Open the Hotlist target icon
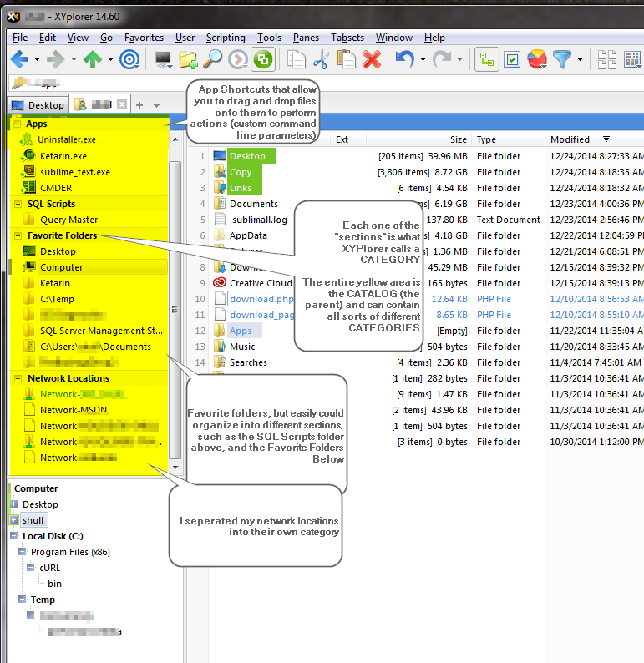644x663 pixels. click(129, 59)
